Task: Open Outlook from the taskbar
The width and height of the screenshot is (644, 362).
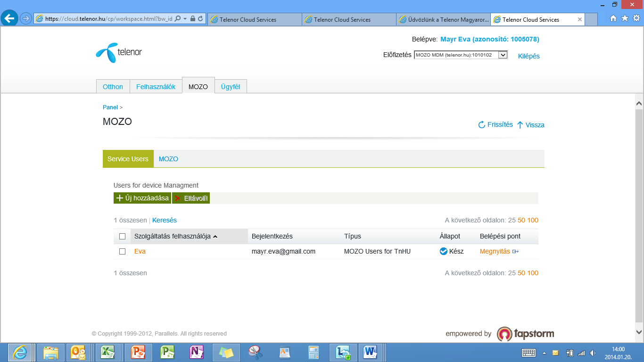Action: (x=77, y=352)
